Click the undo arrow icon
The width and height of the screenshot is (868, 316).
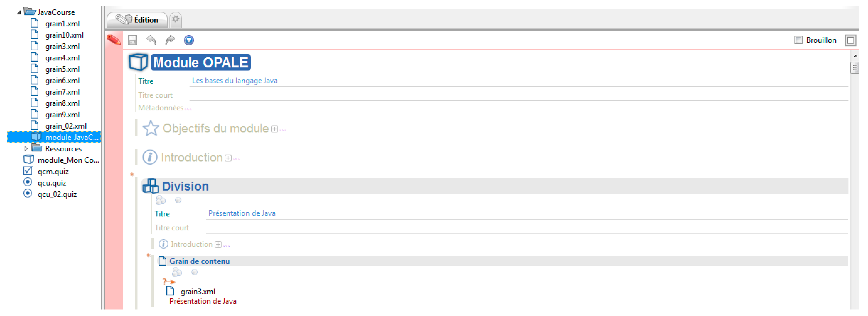(151, 40)
